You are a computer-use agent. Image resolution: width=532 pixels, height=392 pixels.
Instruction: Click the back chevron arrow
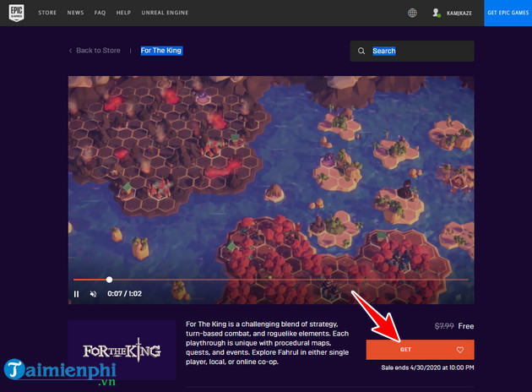pos(71,51)
